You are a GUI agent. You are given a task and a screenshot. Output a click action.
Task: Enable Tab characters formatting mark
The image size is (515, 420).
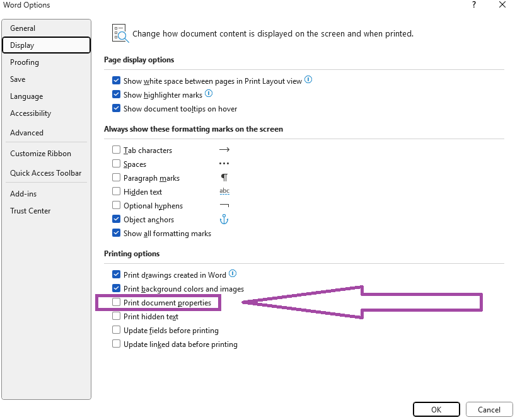pyautogui.click(x=116, y=150)
